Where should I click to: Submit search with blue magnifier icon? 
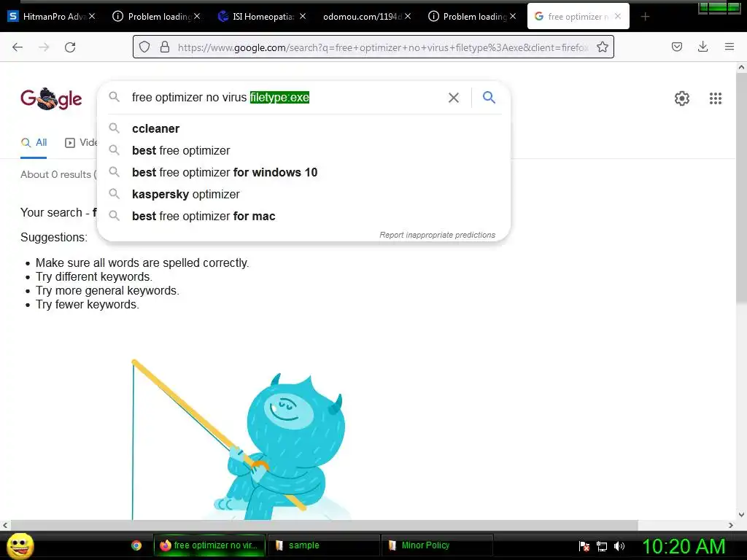[489, 97]
